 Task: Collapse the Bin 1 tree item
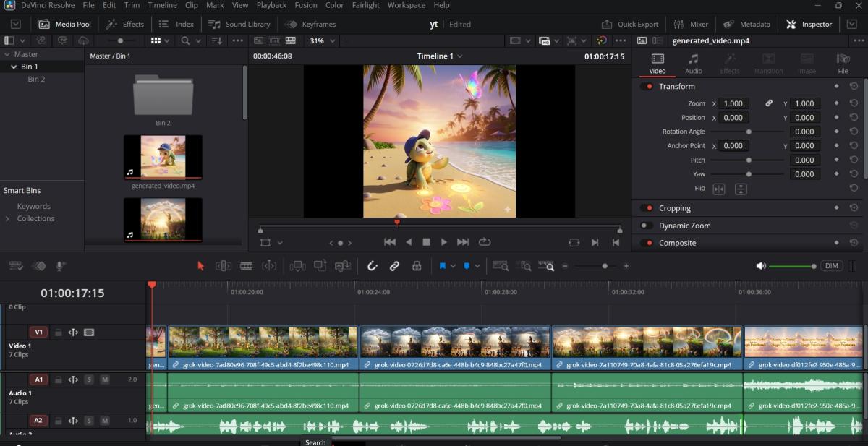[13, 67]
